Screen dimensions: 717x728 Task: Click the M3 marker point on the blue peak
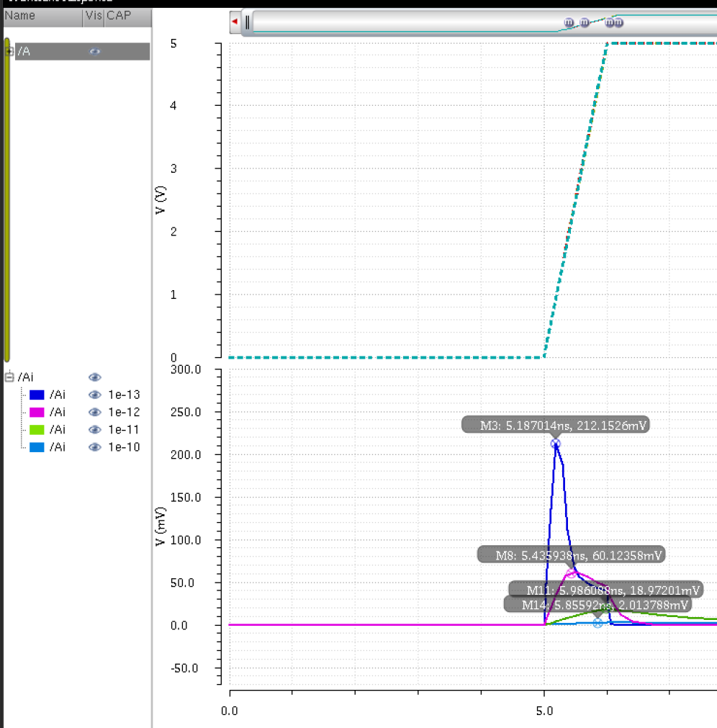555,444
